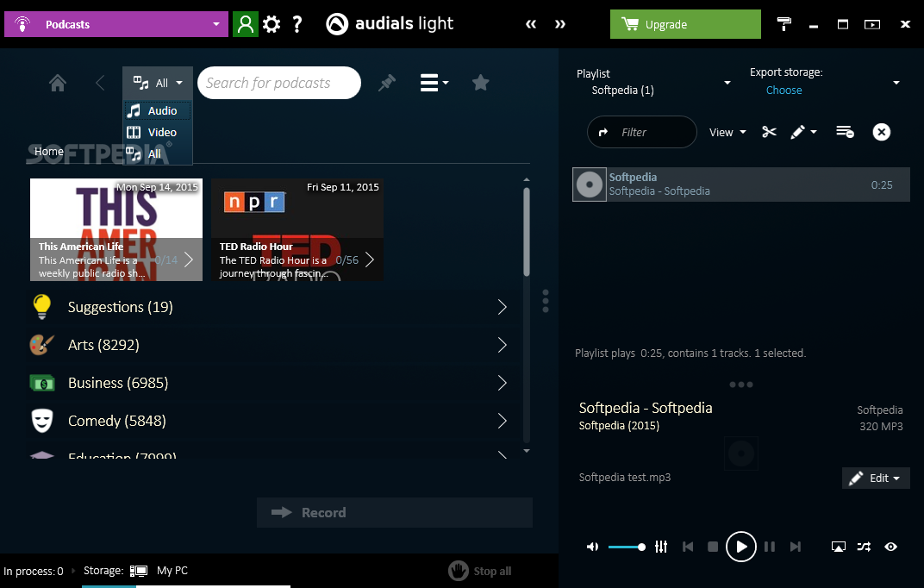Select Video from the media type menu

[x=157, y=133]
